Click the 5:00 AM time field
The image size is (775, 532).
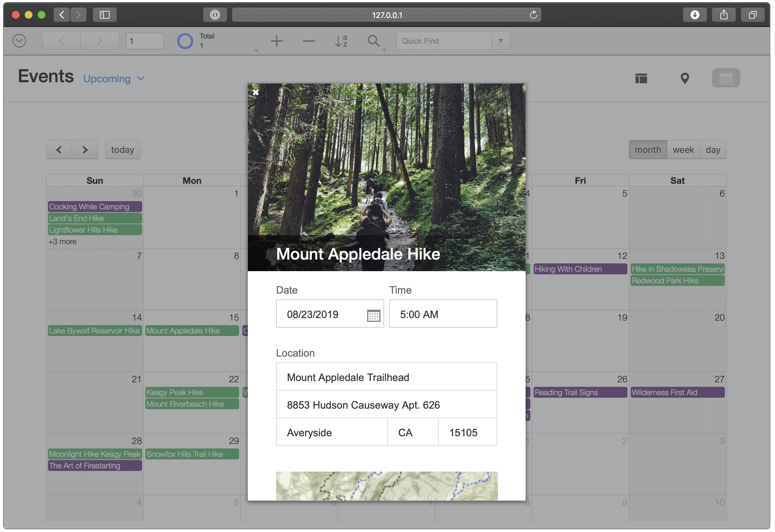pyautogui.click(x=443, y=314)
